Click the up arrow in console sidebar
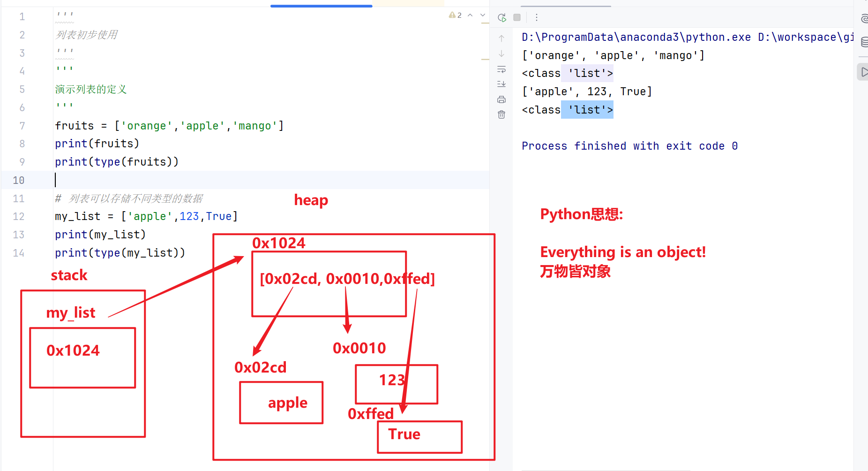This screenshot has height=471, width=868. [x=501, y=38]
